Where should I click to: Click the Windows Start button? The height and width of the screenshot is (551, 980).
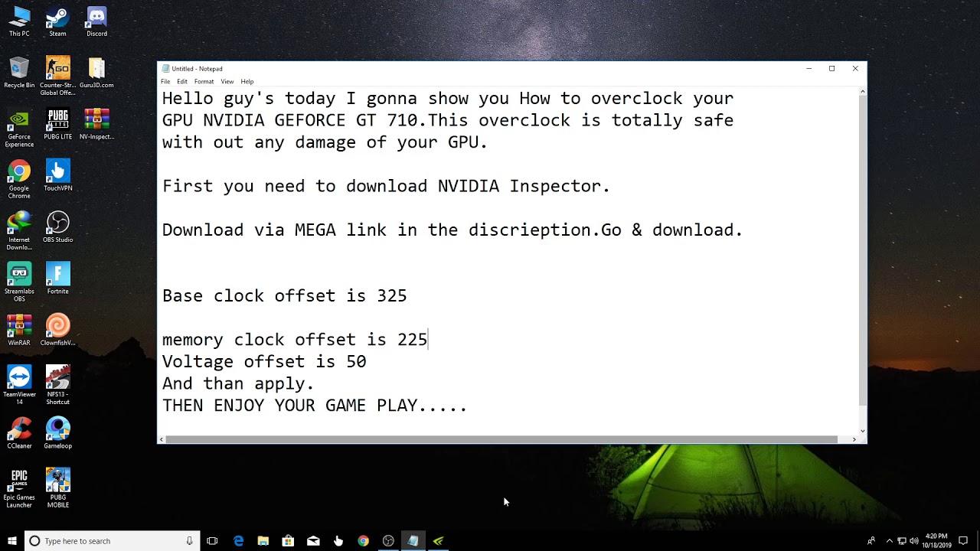point(11,541)
